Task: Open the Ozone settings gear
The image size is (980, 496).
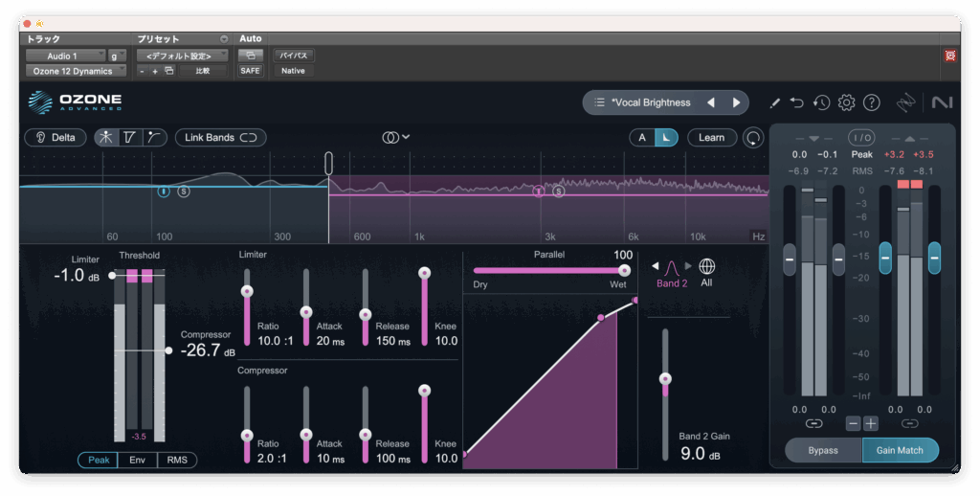Action: tap(846, 102)
